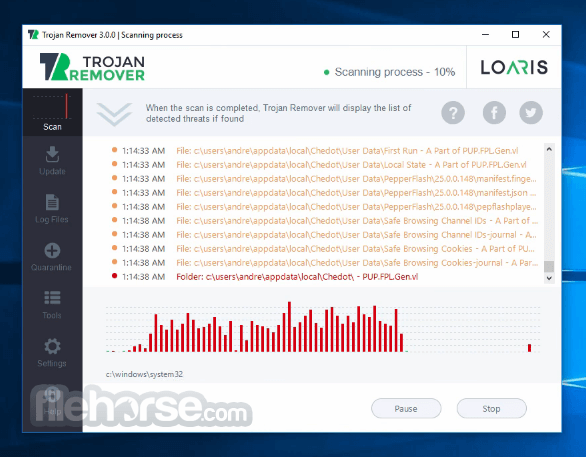586x457 pixels.
Task: Minimize the Trojan Remover window
Action: click(485, 35)
